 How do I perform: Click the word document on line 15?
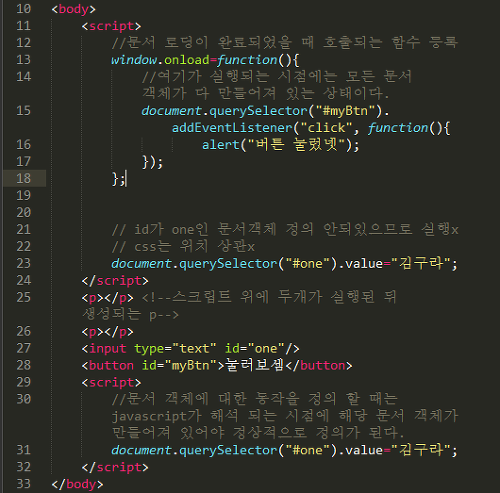point(172,111)
